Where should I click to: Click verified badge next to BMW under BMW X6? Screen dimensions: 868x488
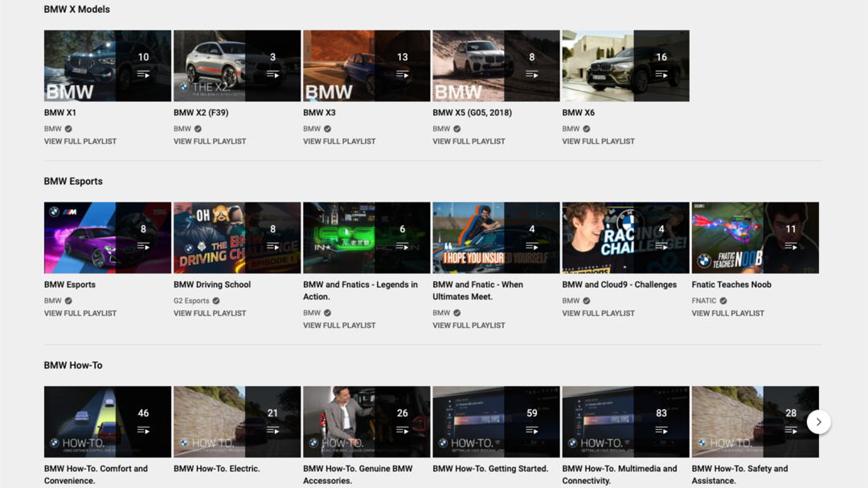[x=586, y=129]
